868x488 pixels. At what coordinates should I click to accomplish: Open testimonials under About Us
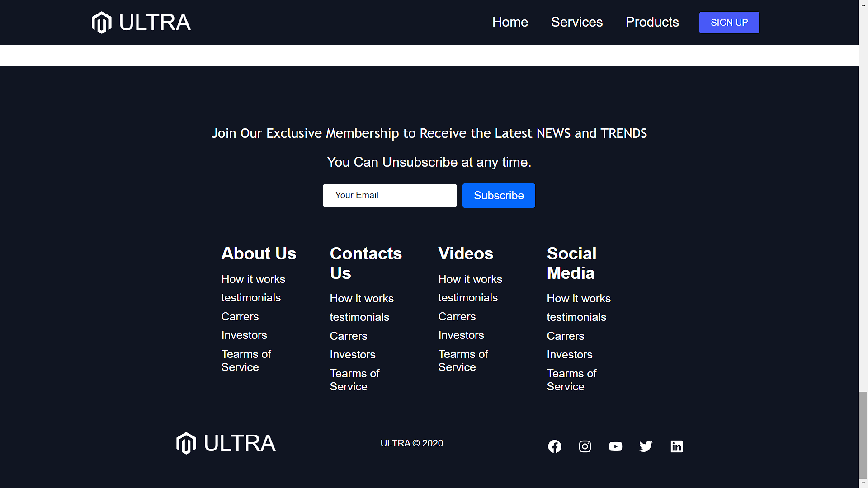coord(251,298)
